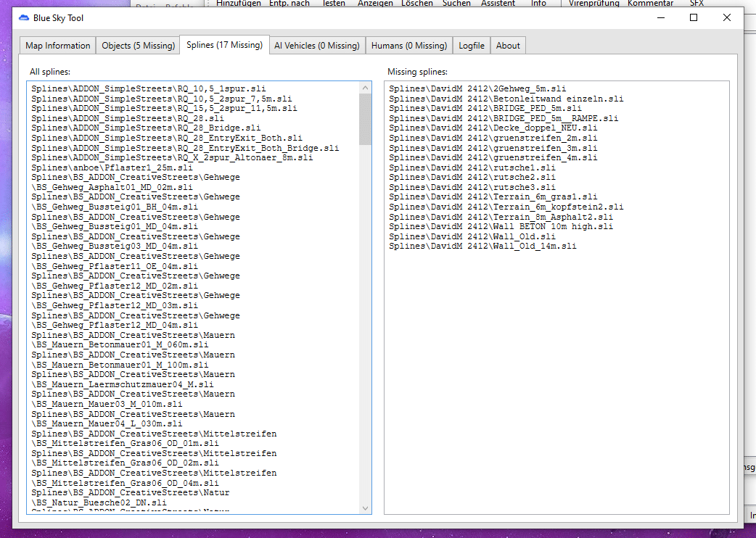Viewport: 756px width, 538px height.
Task: Select missing spline rutsche2.sli
Action: tap(472, 177)
